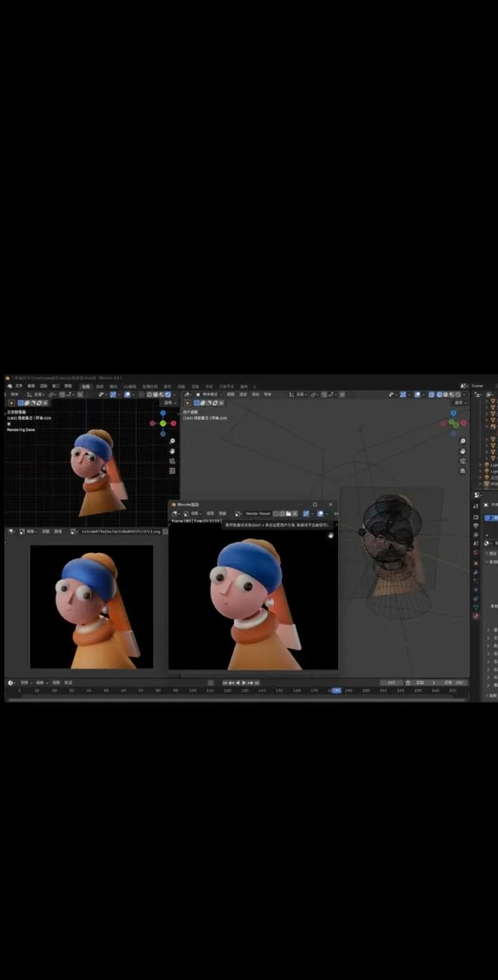Screen dimensions: 498x980
Task: Open Keying dropdown in timeline header
Action: pyautogui.click(x=42, y=682)
